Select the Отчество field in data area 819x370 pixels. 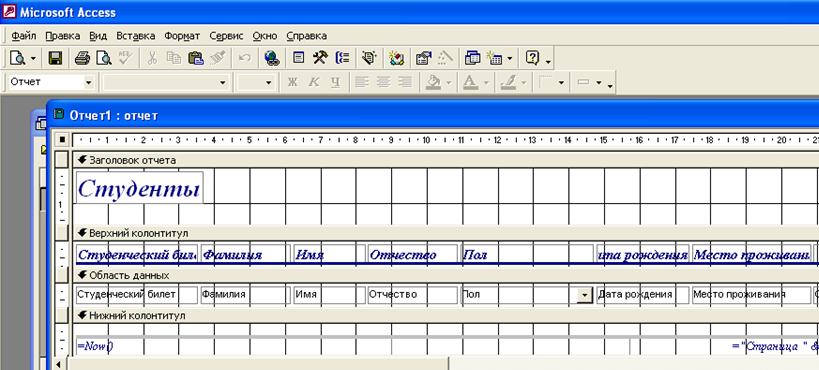(413, 295)
